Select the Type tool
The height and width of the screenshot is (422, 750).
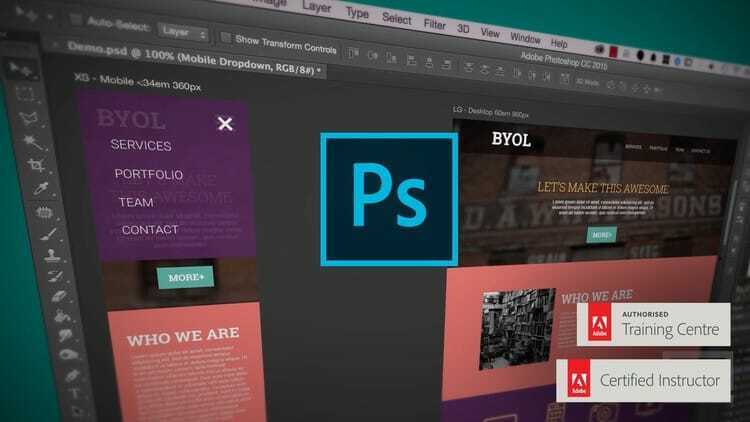(x=75, y=393)
